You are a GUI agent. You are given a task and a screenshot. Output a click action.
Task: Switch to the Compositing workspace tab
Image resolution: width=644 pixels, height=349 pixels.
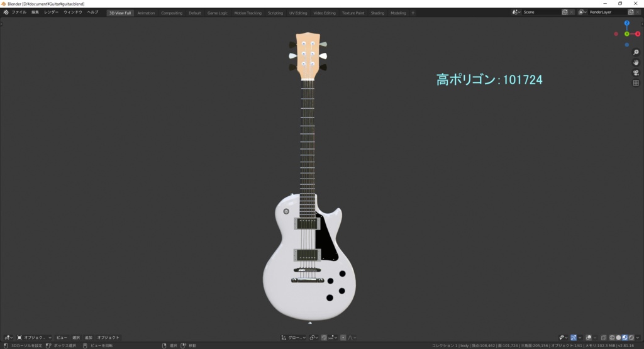pos(172,13)
